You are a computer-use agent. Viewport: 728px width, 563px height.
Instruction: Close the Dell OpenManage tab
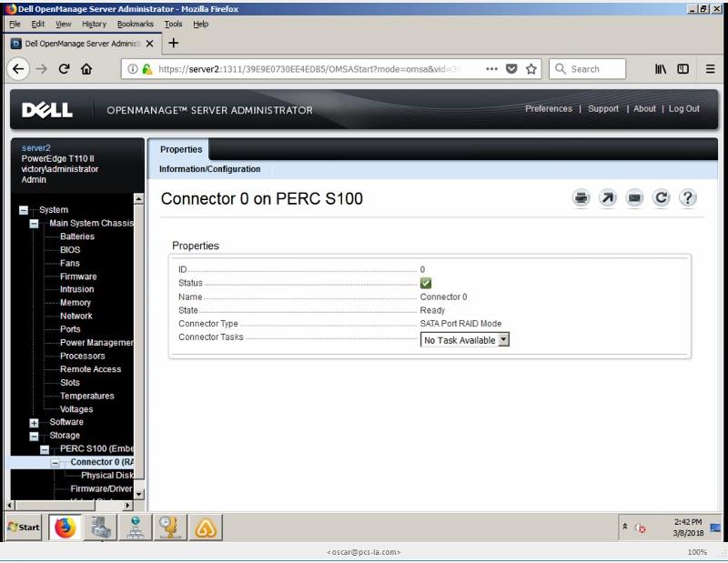pyautogui.click(x=149, y=44)
